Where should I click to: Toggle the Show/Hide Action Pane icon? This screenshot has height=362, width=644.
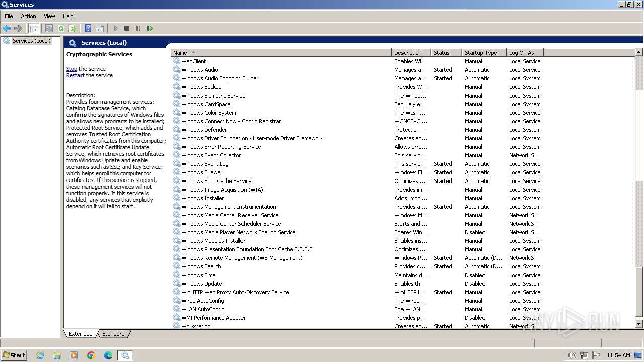coord(100,29)
